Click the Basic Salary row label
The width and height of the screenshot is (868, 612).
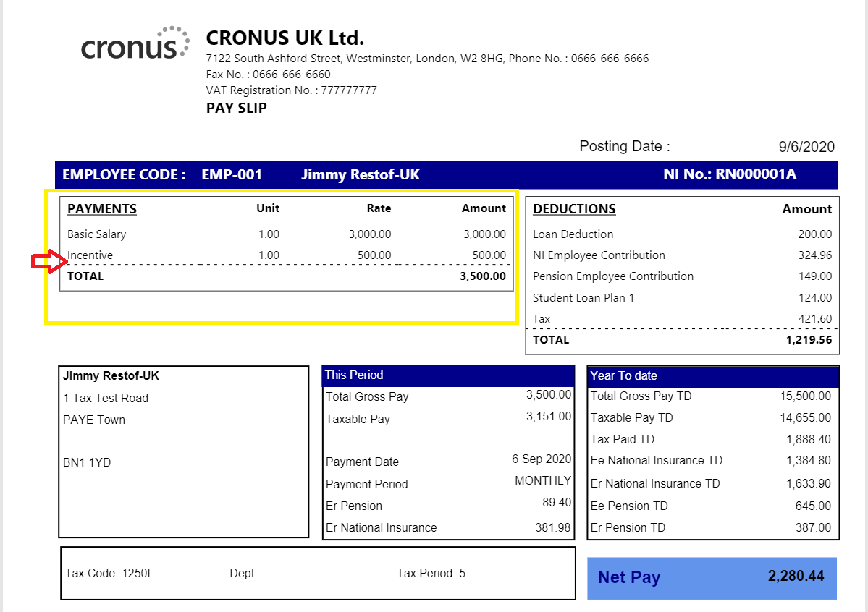tap(97, 234)
